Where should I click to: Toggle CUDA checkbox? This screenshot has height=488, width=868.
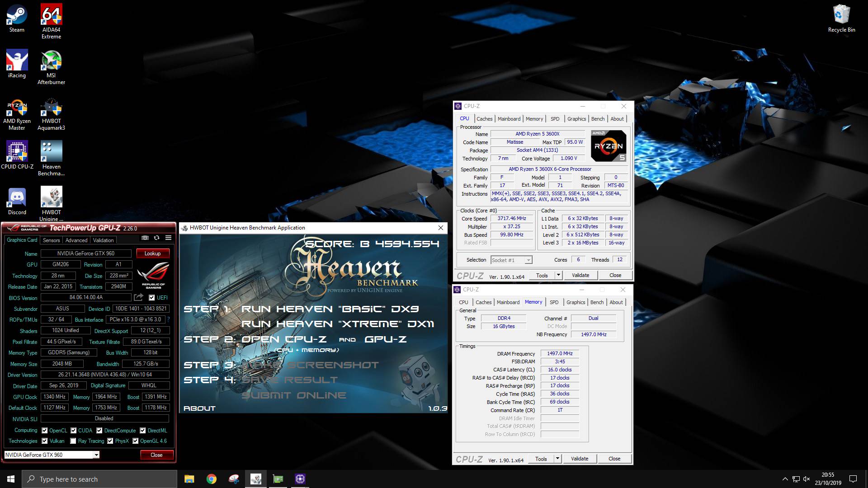coord(74,431)
